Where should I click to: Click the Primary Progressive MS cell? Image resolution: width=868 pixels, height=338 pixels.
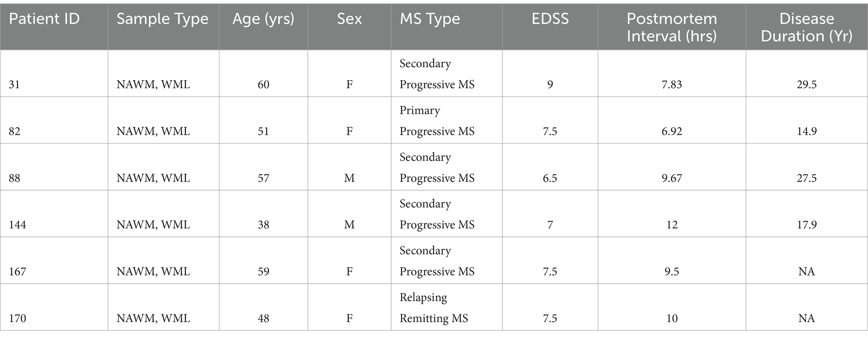[x=447, y=120]
